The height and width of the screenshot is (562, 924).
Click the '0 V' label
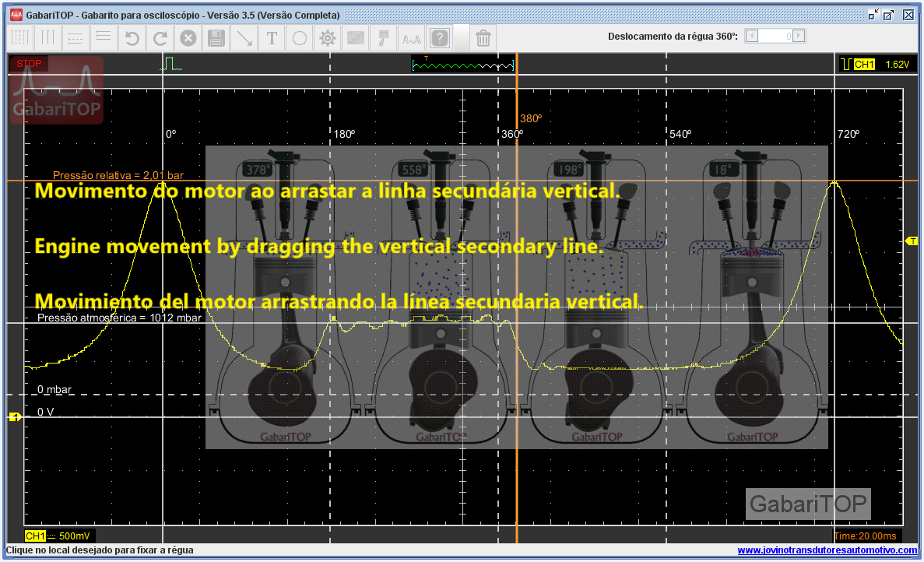[x=45, y=412]
